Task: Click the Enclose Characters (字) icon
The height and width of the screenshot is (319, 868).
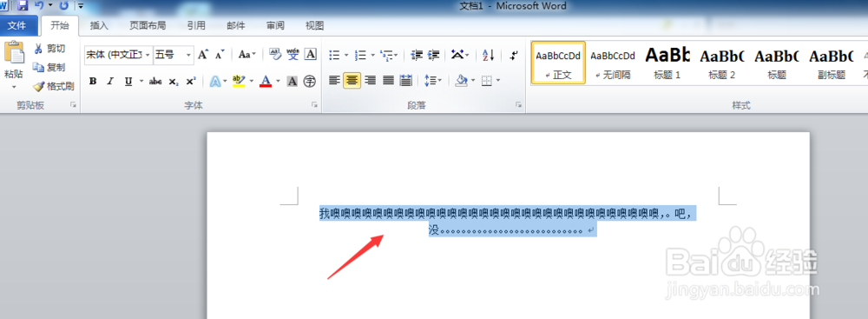Action: pos(310,82)
